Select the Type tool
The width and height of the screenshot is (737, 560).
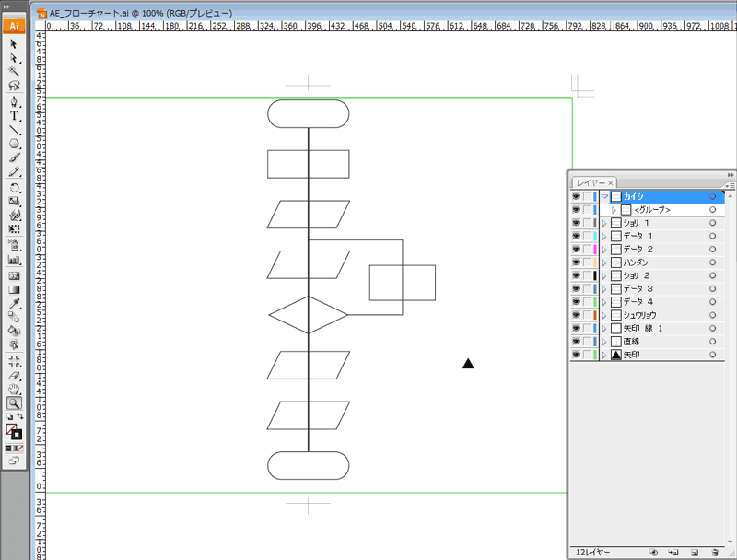(15, 116)
